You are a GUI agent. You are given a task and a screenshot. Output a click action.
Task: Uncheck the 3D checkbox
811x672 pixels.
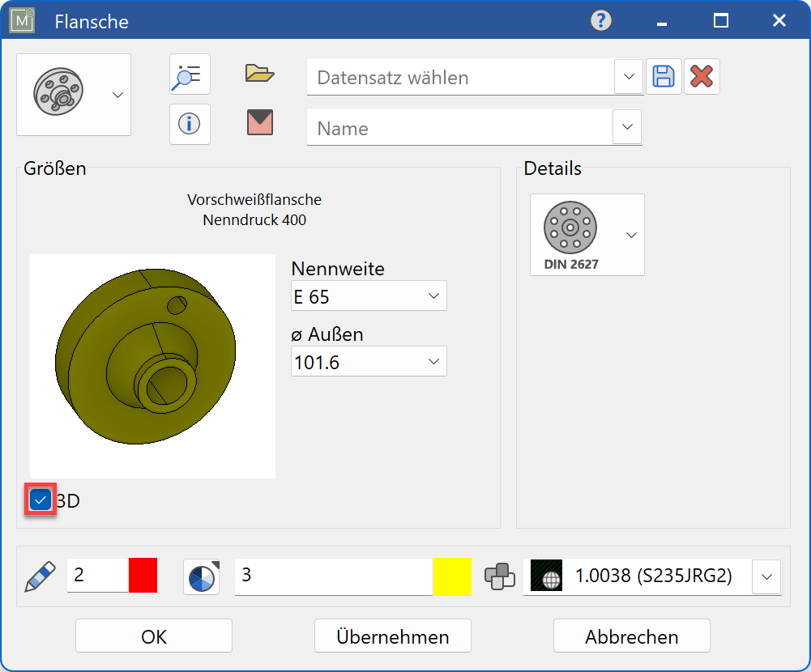(x=41, y=500)
